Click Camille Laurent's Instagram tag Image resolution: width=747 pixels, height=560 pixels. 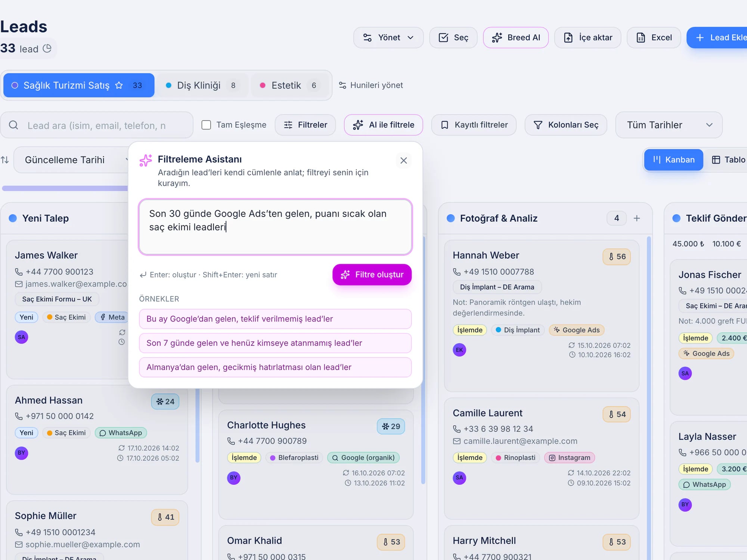(570, 458)
